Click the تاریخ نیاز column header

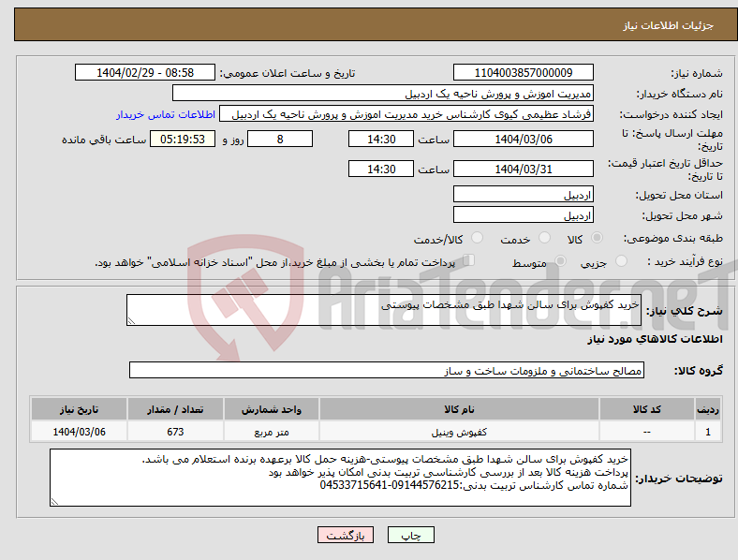[79, 409]
